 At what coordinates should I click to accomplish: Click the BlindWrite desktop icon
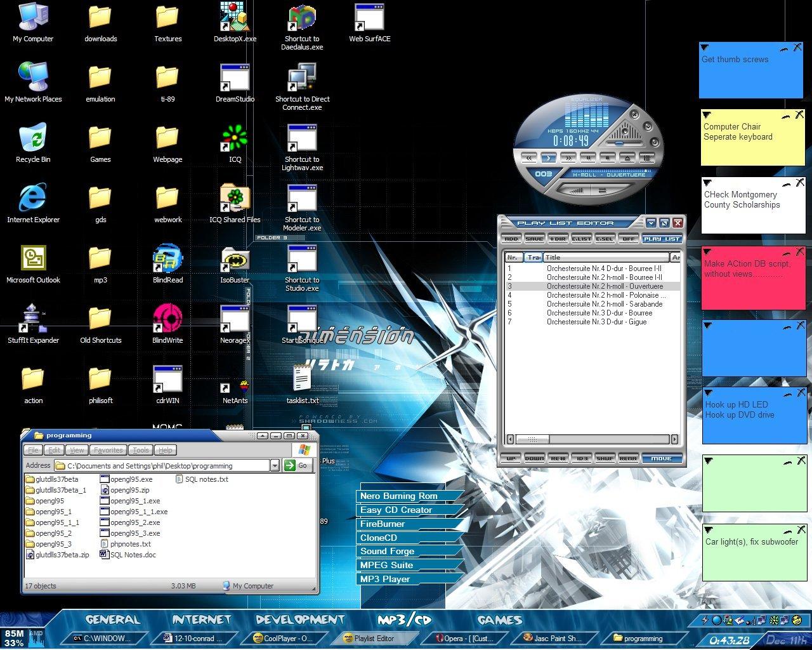tap(167, 324)
